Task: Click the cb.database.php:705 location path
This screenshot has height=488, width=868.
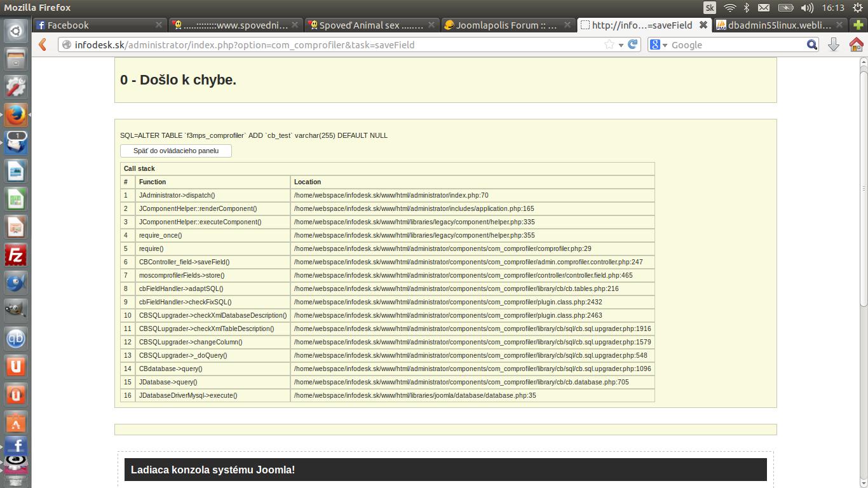Action: (x=461, y=382)
